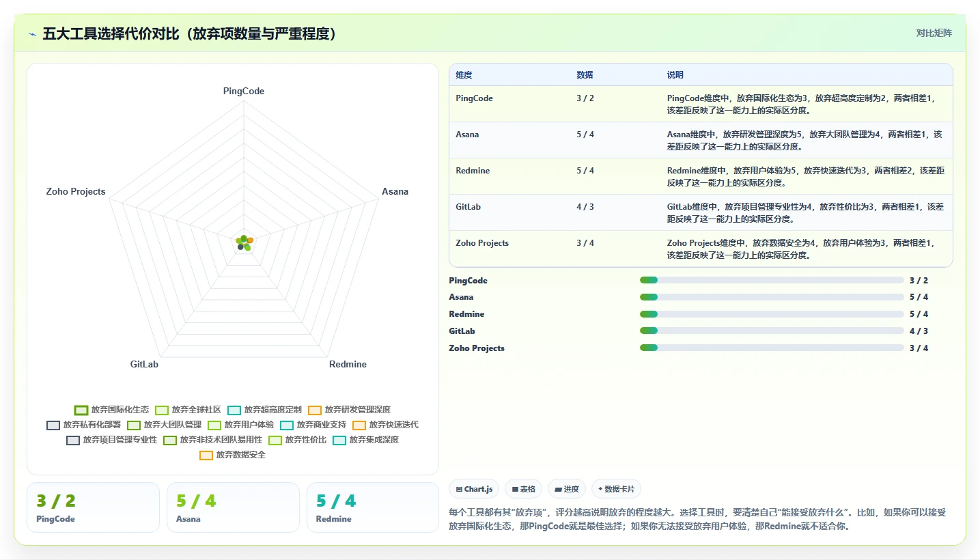Click the Redmine axis label on the radar chart
Image resolution: width=980 pixels, height=560 pixels.
click(x=348, y=364)
